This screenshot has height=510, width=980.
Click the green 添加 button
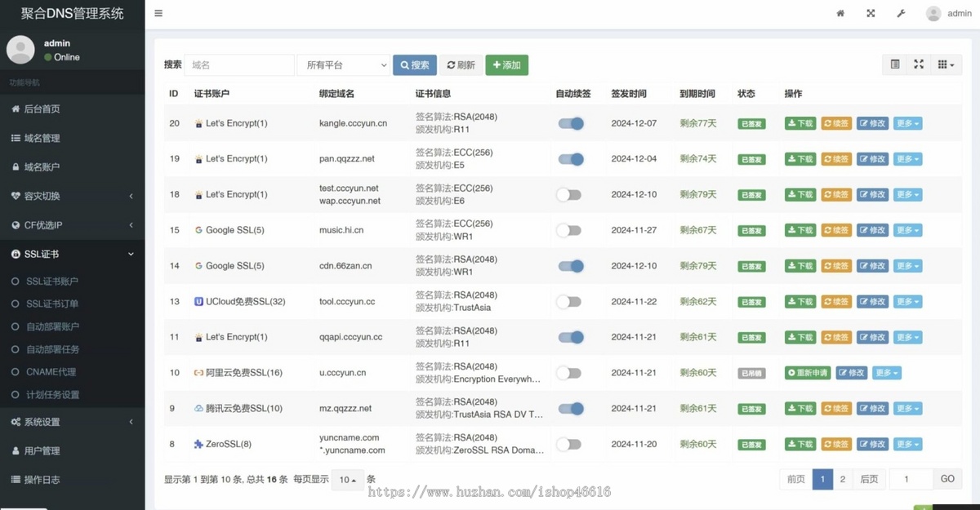click(507, 65)
